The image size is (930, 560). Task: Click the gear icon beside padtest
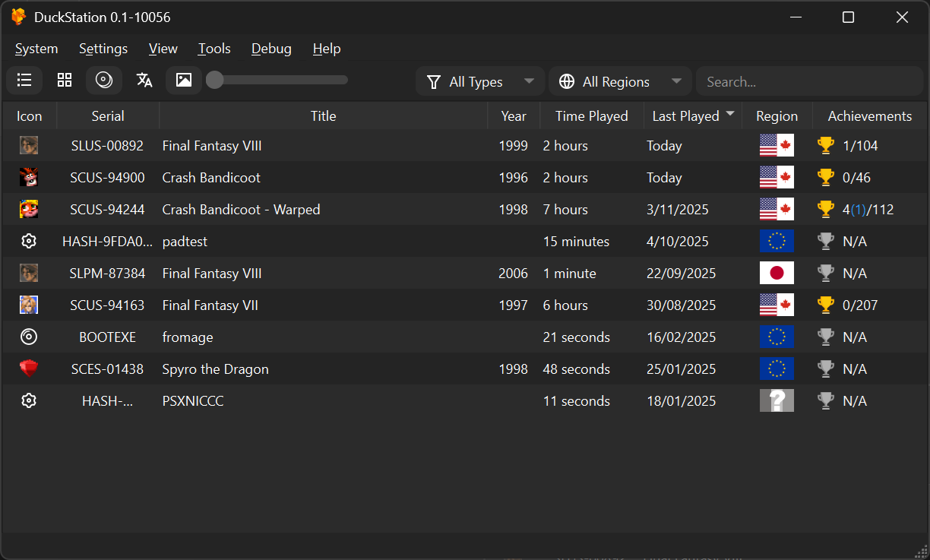point(28,241)
